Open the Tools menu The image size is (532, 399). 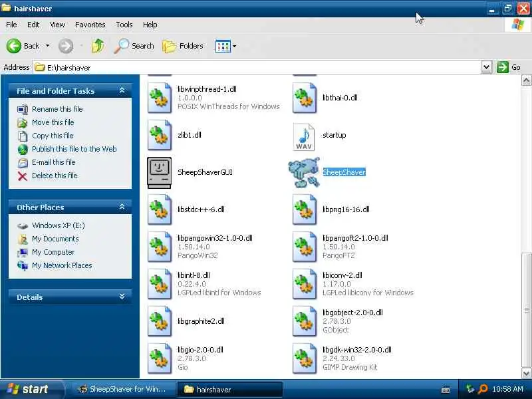(x=124, y=25)
